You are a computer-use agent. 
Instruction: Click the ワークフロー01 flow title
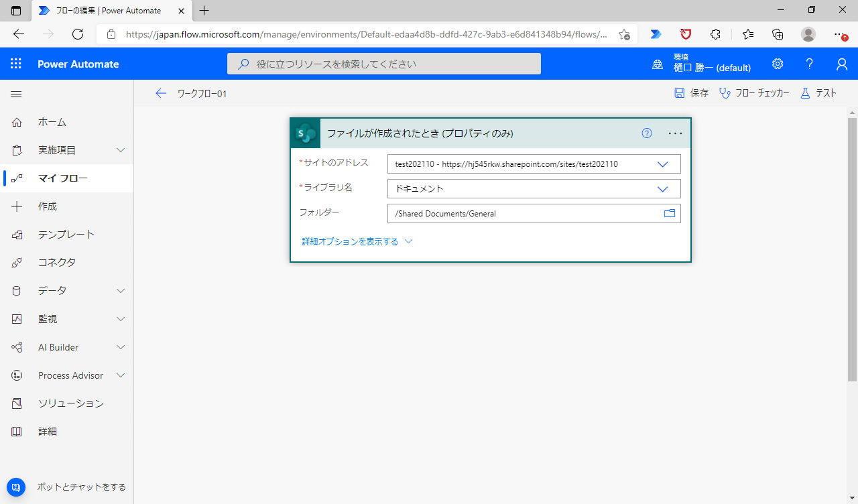(202, 94)
